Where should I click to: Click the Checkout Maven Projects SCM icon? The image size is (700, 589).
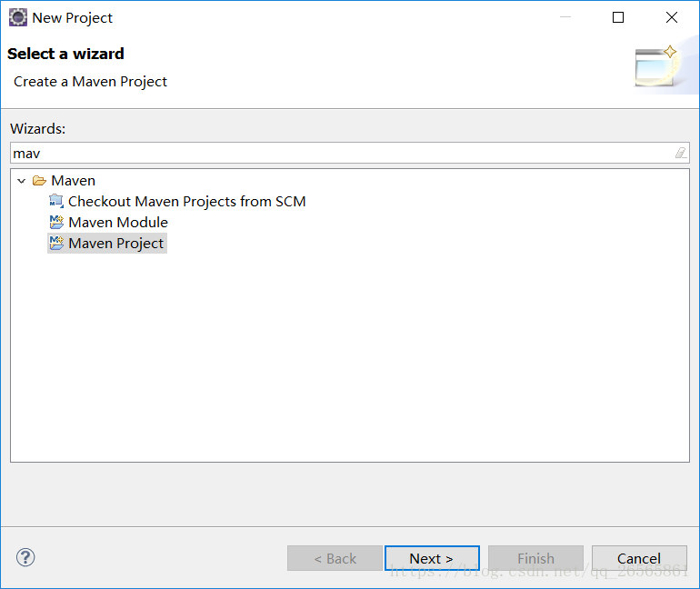pyautogui.click(x=56, y=201)
